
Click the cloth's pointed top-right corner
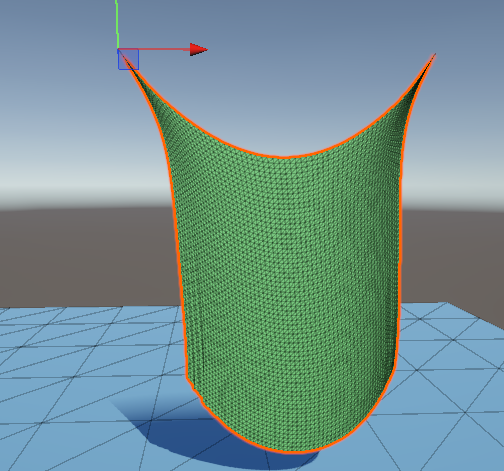433,57
